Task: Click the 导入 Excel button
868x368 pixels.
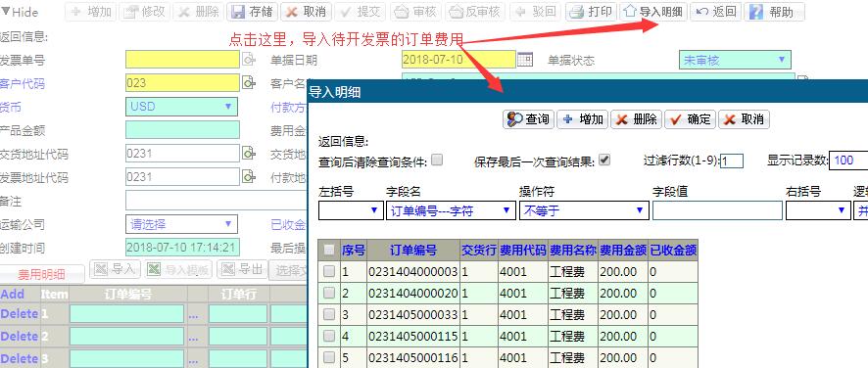Action: tap(116, 269)
